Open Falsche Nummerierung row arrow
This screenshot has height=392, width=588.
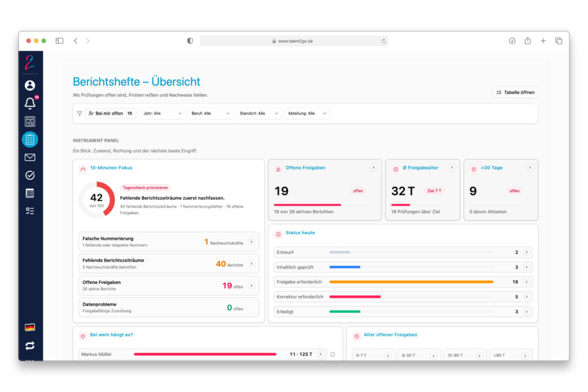click(252, 242)
